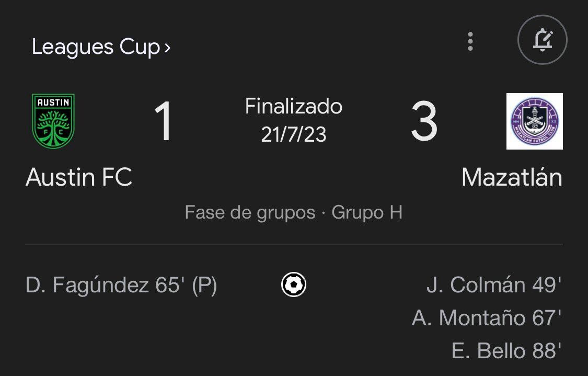The height and width of the screenshot is (376, 588).
Task: Click the Finalizado match status
Action: (x=294, y=107)
